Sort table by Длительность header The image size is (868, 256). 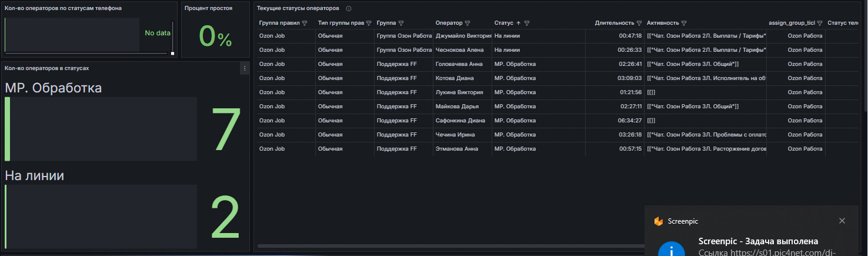(614, 23)
